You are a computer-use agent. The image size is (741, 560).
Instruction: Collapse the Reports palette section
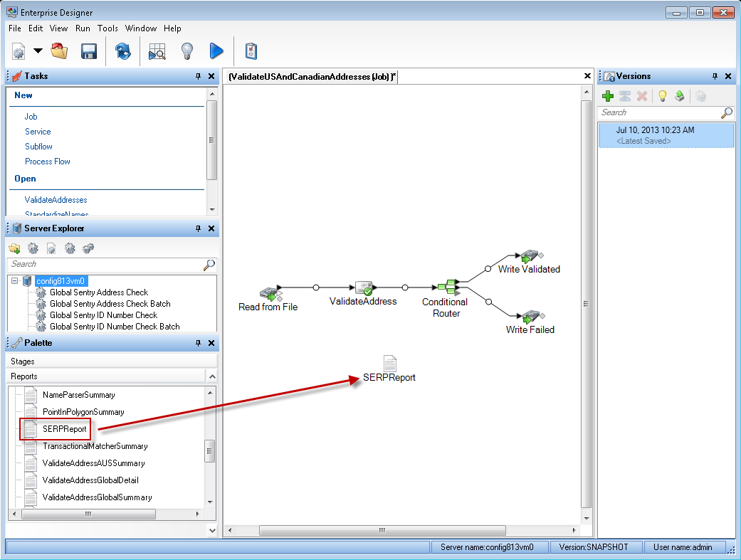pyautogui.click(x=211, y=376)
